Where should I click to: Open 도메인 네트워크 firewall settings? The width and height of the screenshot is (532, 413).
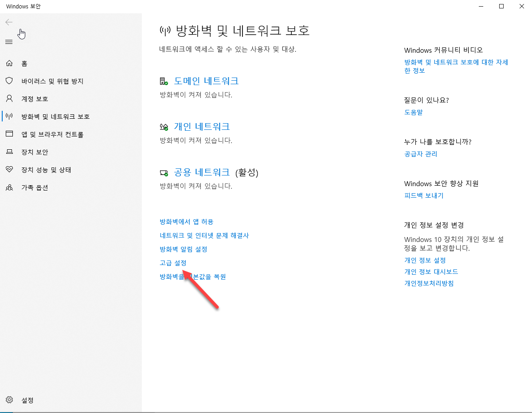[206, 81]
